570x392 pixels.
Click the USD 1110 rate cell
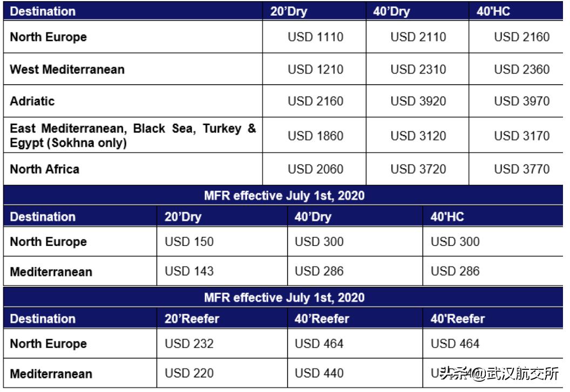(315, 37)
